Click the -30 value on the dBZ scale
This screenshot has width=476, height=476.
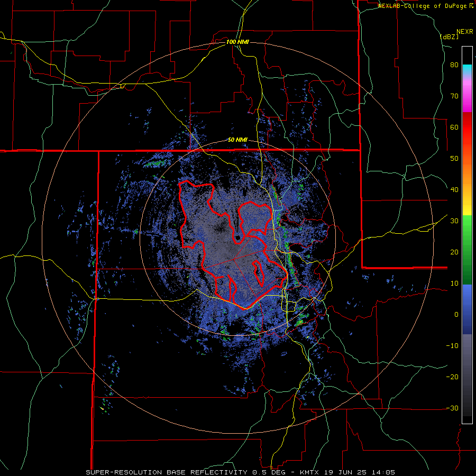(452, 408)
